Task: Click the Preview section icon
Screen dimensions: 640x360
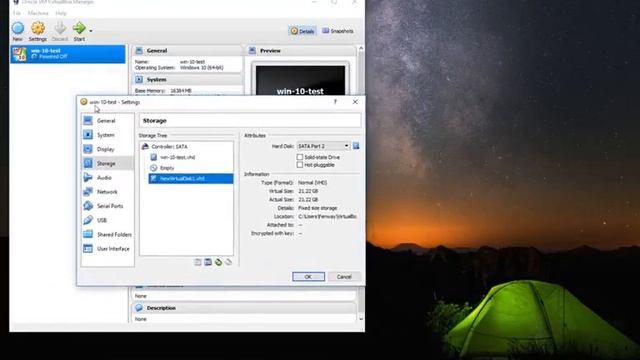Action: (x=252, y=51)
